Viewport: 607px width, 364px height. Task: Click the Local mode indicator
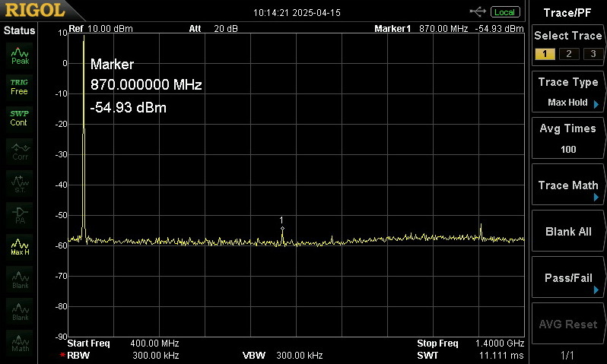pyautogui.click(x=505, y=12)
